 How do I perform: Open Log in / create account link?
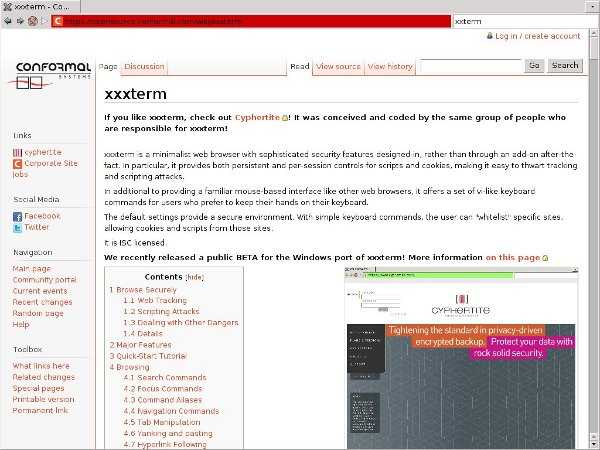pyautogui.click(x=538, y=36)
